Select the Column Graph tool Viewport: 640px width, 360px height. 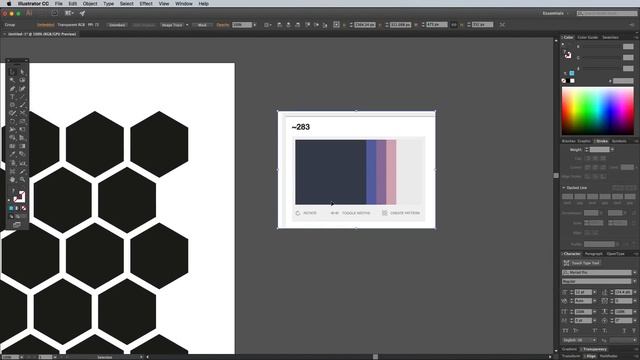22,163
